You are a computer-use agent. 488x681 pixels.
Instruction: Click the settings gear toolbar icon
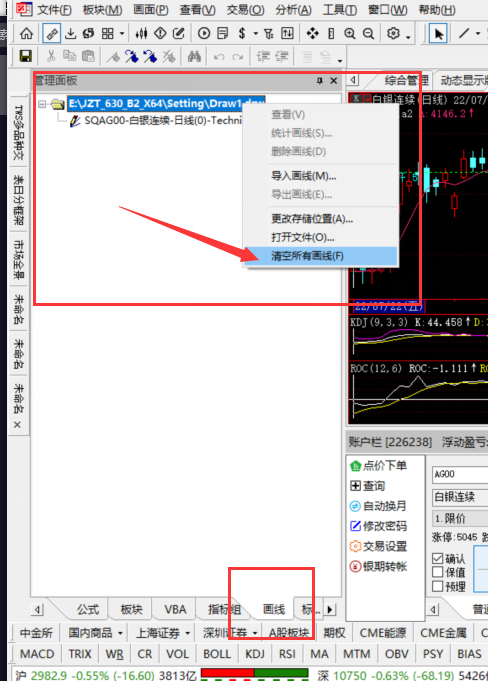(x=393, y=33)
